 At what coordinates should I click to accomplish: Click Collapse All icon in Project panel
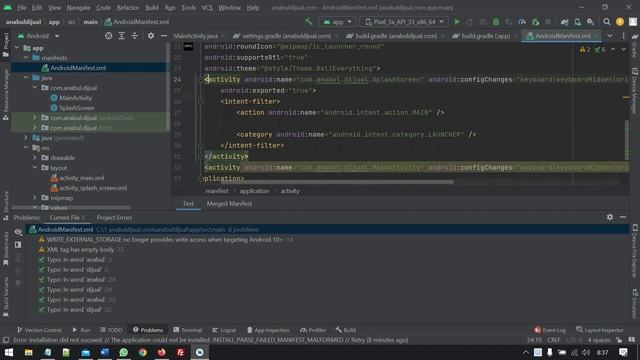(134, 36)
